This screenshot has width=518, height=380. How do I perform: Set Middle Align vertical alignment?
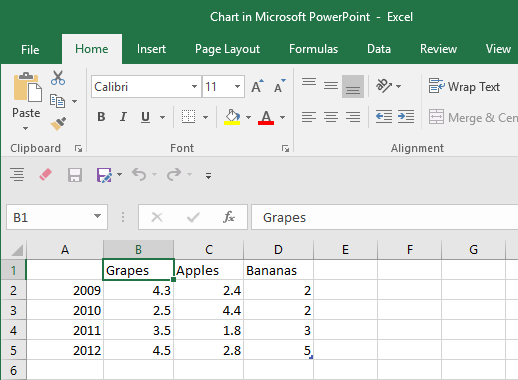click(x=331, y=86)
